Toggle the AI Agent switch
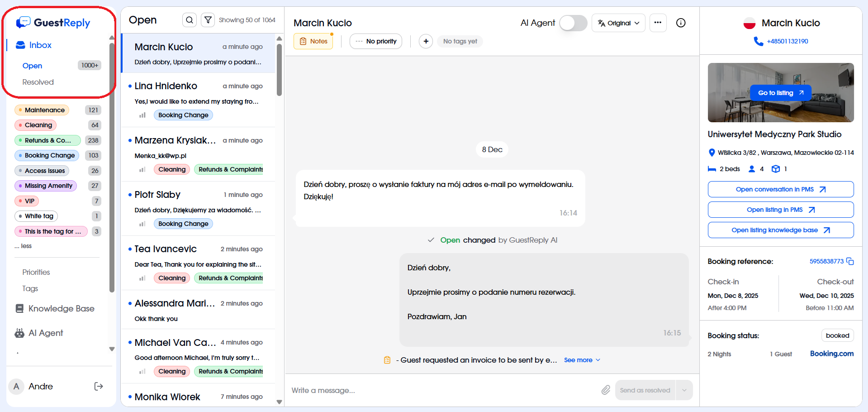The width and height of the screenshot is (868, 412). pyautogui.click(x=573, y=23)
